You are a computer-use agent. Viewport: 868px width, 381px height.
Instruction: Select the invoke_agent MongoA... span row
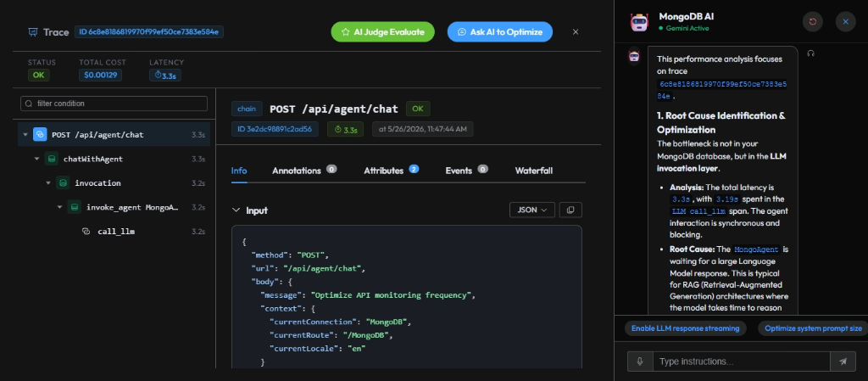[x=114, y=207]
